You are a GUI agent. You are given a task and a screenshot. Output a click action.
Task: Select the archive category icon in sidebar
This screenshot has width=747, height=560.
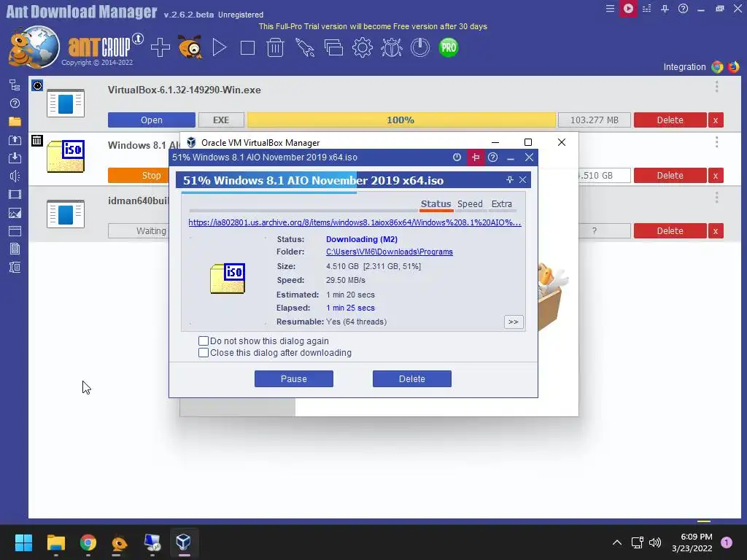(x=15, y=267)
